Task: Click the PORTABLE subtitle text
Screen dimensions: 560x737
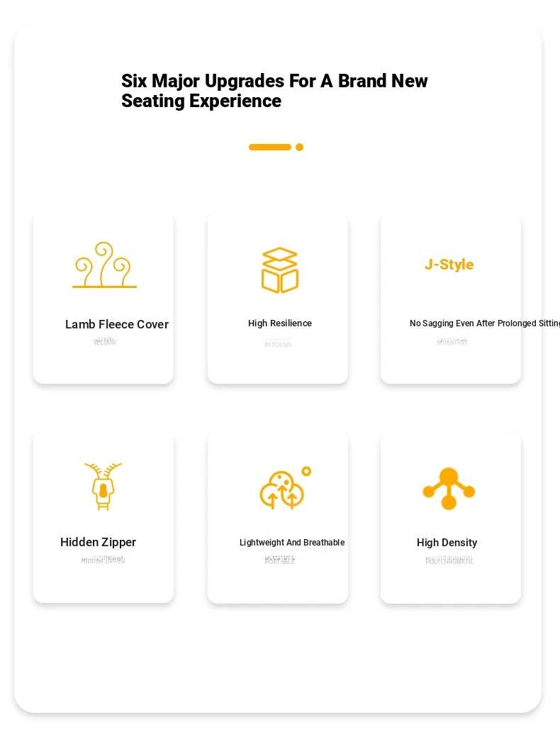Action: pos(279,561)
